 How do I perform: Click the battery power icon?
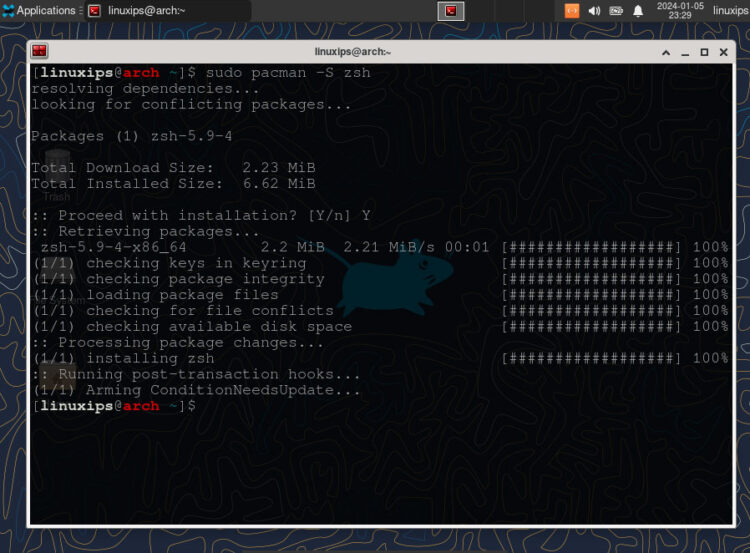616,11
